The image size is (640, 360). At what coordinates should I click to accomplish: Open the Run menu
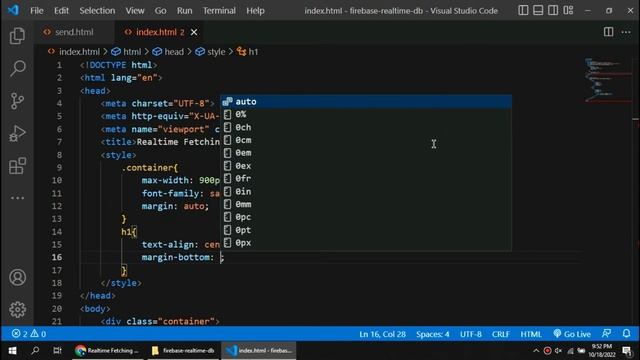pyautogui.click(x=184, y=10)
